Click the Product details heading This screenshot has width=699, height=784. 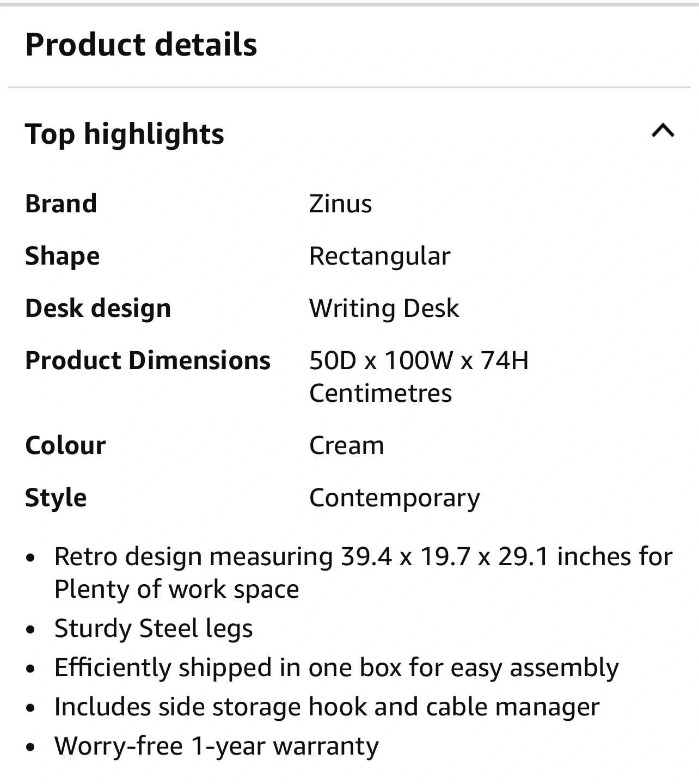[x=141, y=45]
